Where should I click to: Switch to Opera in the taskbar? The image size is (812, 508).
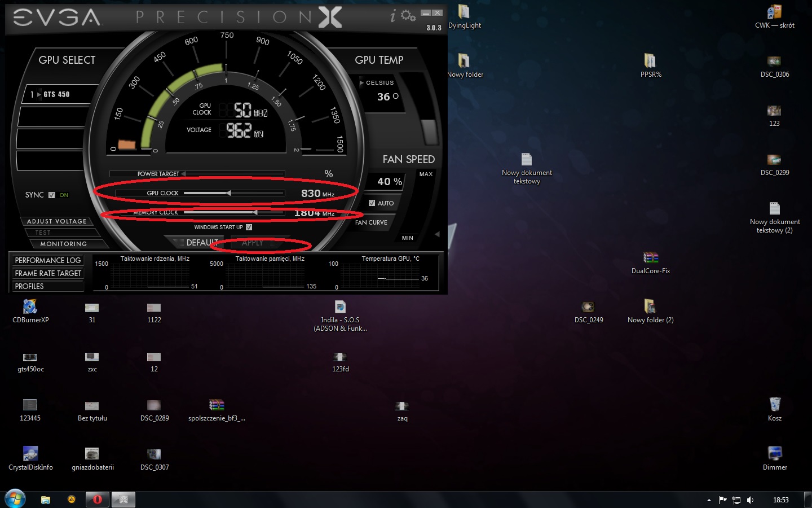click(97, 500)
